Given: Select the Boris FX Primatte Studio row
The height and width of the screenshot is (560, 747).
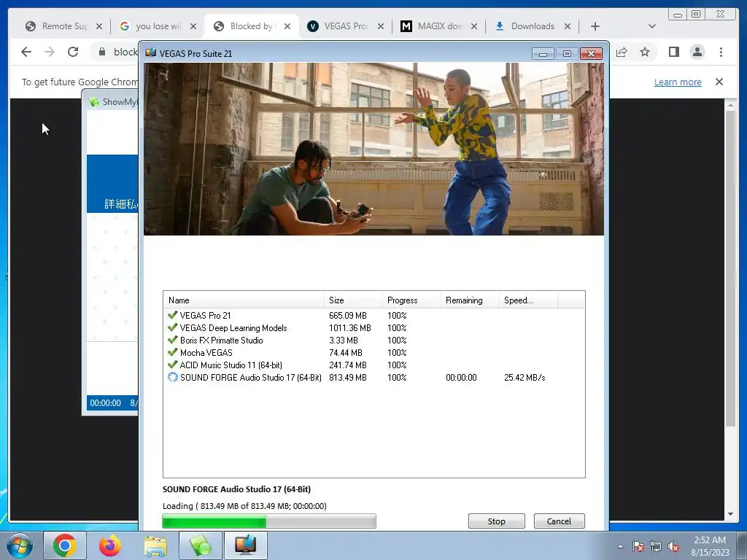Looking at the screenshot, I should pos(373,340).
